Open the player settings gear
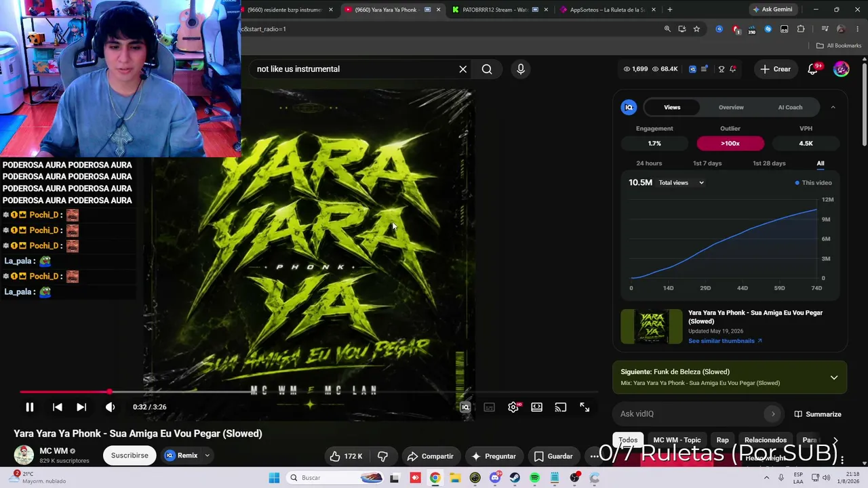The image size is (868, 488). coord(513,407)
